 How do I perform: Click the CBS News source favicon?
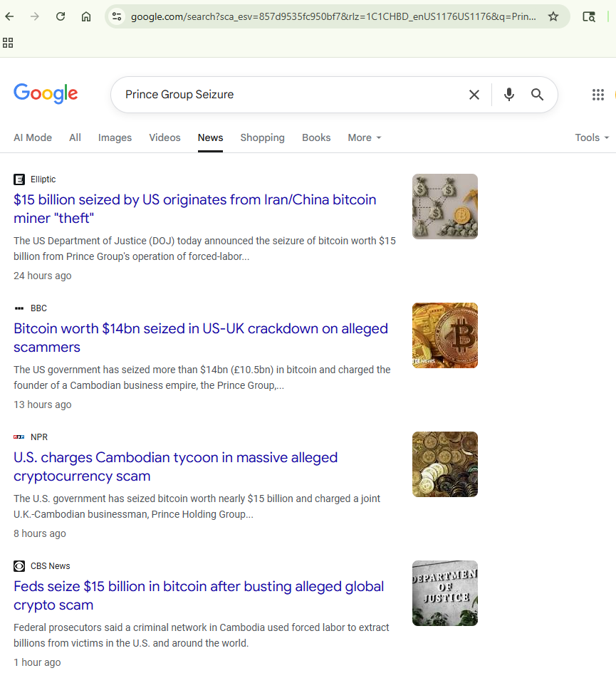[x=19, y=566]
